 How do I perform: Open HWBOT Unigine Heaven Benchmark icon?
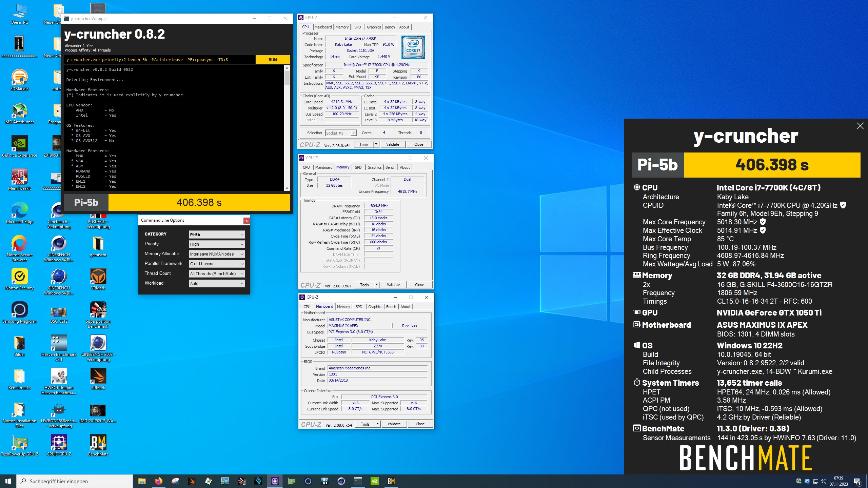59,381
